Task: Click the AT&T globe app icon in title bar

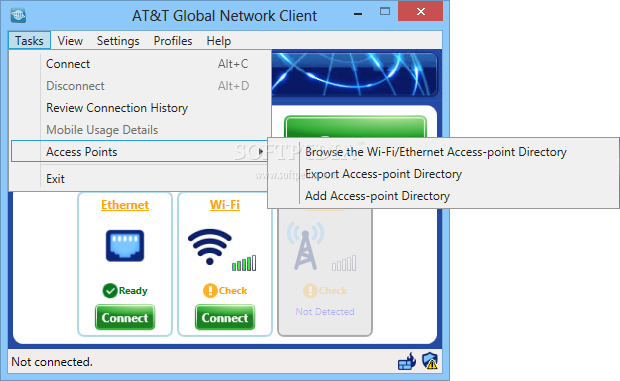Action: coord(18,15)
